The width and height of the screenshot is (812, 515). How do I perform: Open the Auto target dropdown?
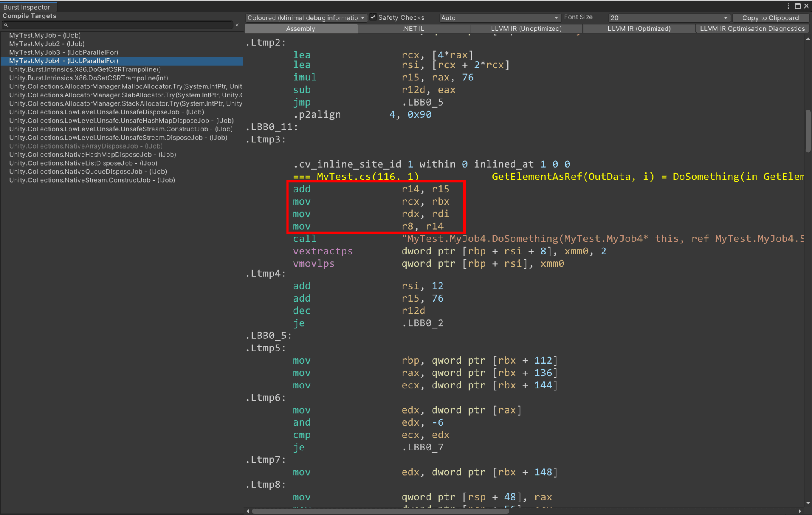(x=500, y=18)
